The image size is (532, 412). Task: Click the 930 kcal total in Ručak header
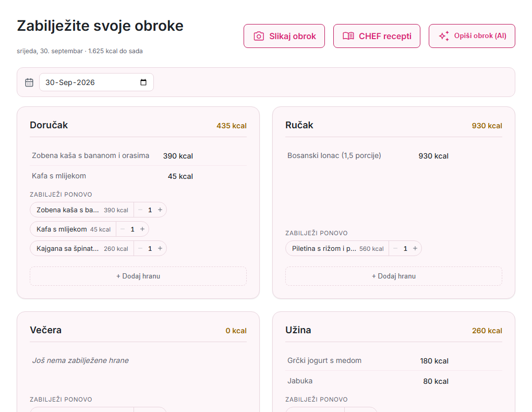tap(487, 126)
